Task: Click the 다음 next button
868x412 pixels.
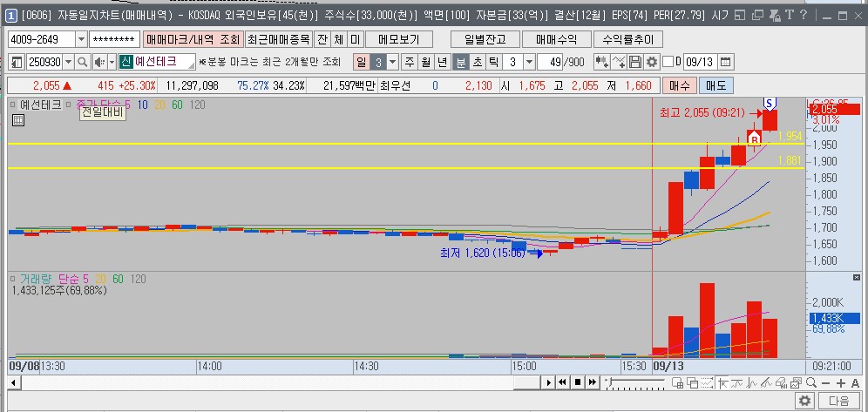Action: point(839,401)
